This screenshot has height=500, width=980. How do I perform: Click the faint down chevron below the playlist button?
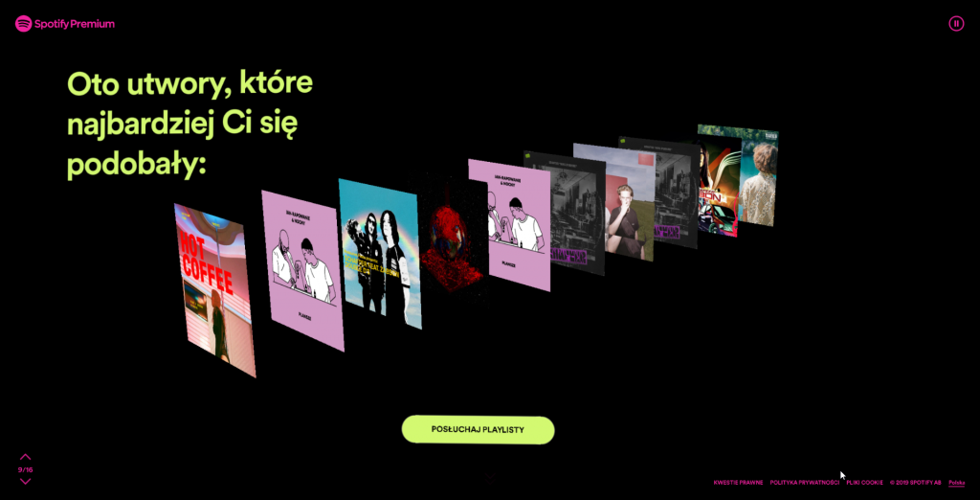tap(490, 478)
